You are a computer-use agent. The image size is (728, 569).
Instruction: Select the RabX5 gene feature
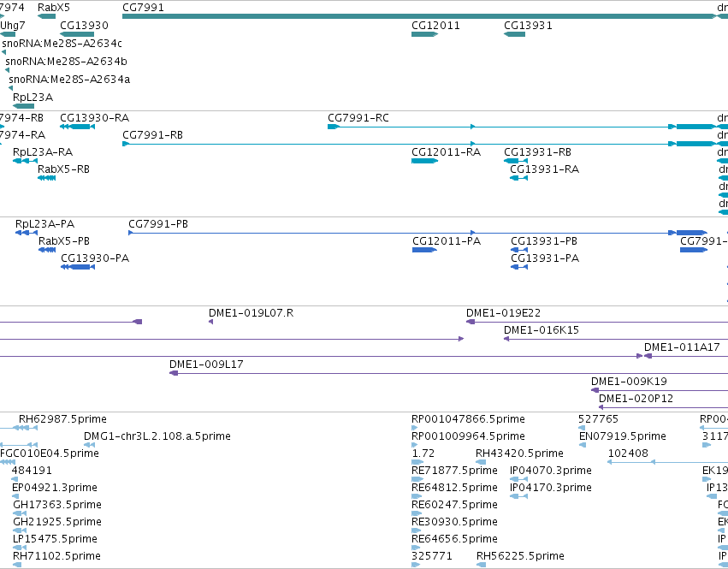(x=46, y=16)
